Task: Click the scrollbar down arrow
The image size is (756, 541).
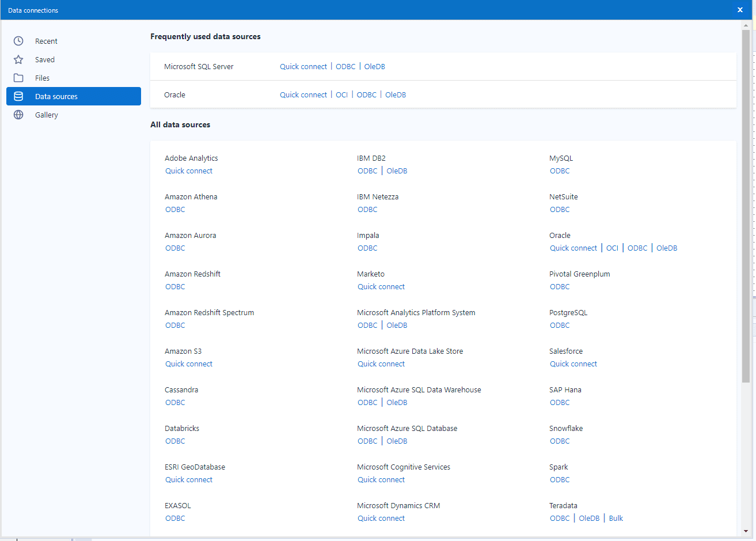Action: pyautogui.click(x=746, y=531)
